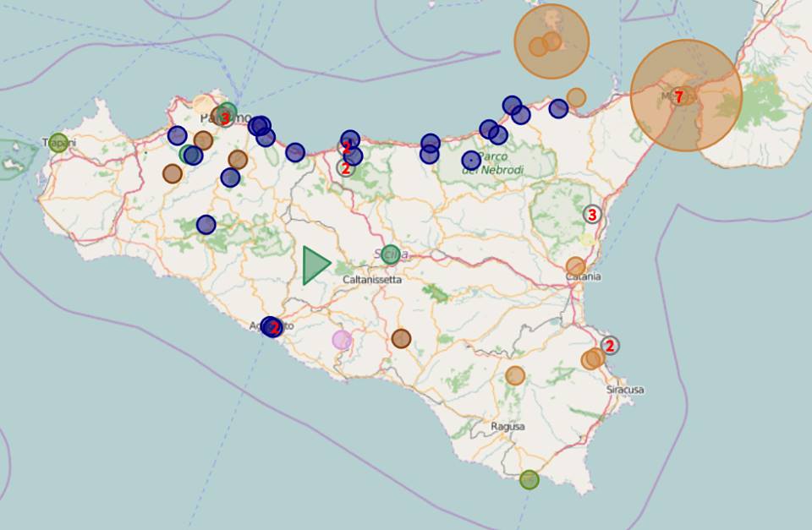Click the brown marker east of the pink circle
The width and height of the screenshot is (812, 530).
click(401, 338)
